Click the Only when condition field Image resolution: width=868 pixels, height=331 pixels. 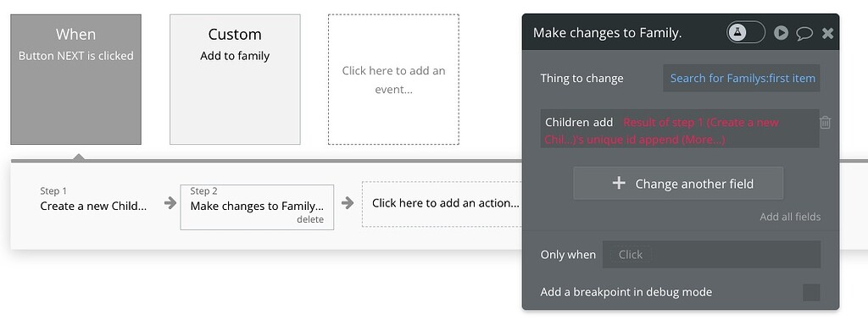[711, 254]
